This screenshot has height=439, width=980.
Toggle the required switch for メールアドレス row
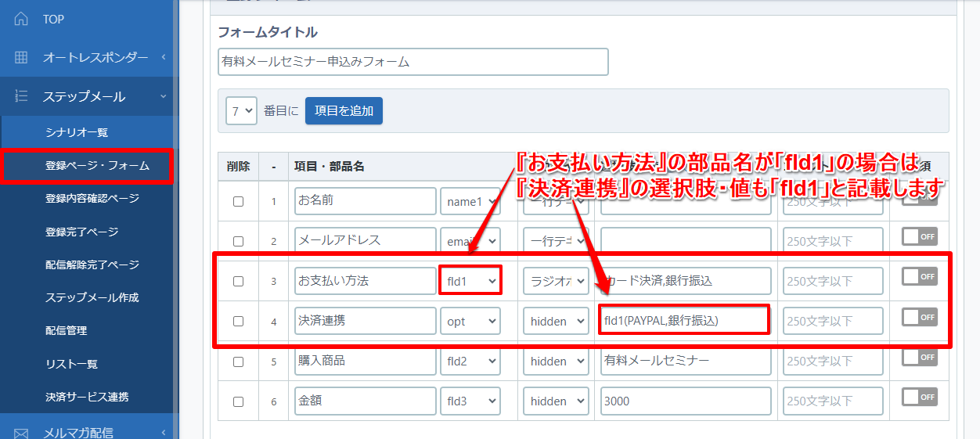click(919, 237)
